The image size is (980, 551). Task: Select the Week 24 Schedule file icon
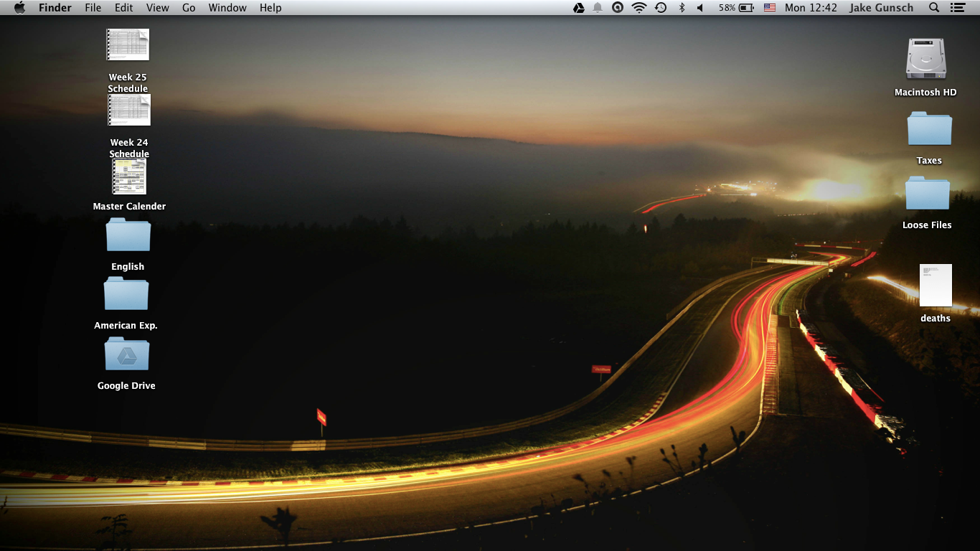tap(129, 110)
